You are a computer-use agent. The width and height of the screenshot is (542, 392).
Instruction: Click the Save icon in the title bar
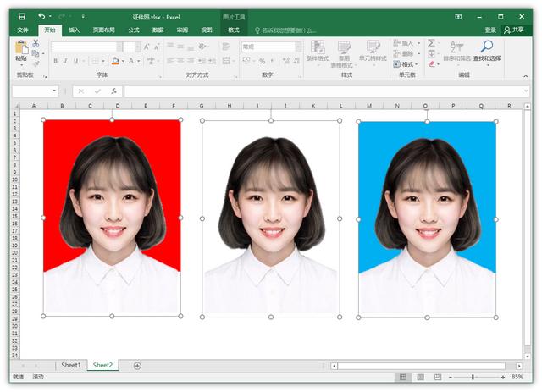click(x=22, y=16)
